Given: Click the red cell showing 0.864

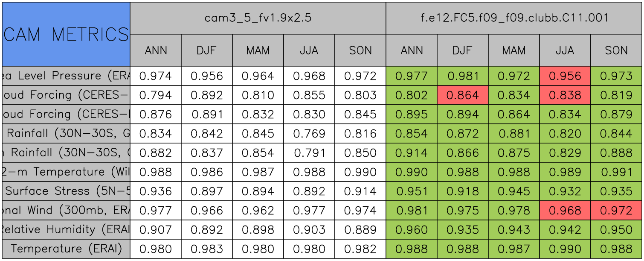Looking at the screenshot, I should coord(462,95).
